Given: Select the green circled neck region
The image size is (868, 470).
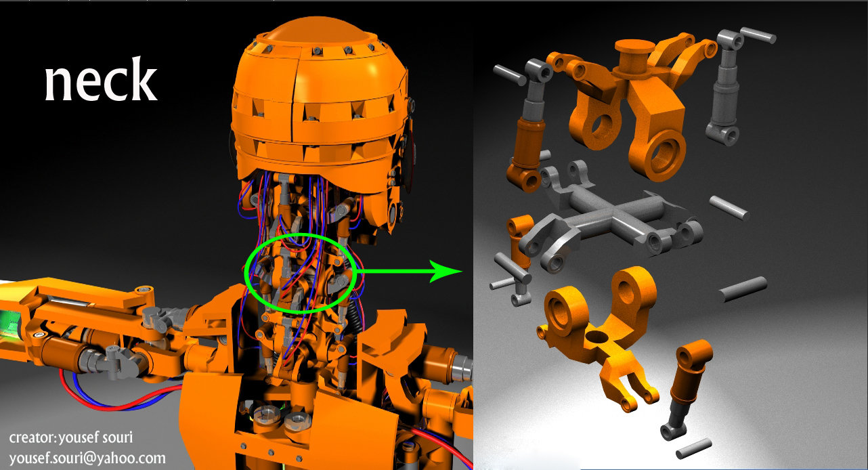Looking at the screenshot, I should coord(298,271).
